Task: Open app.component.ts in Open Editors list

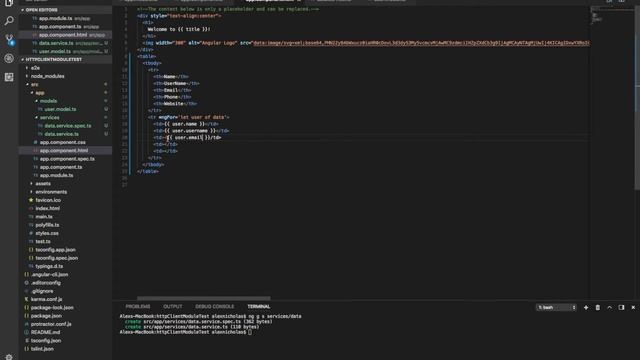Action: tap(65, 27)
